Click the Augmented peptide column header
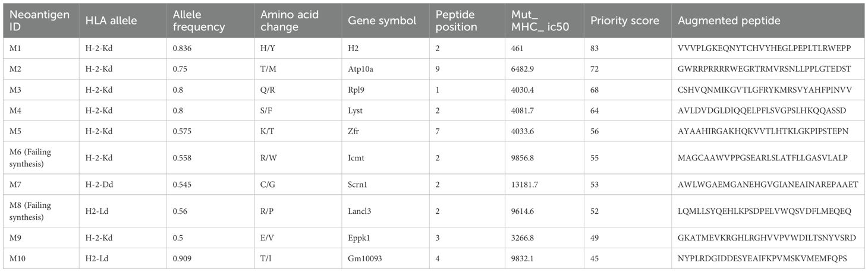The width and height of the screenshot is (868, 272). click(729, 21)
